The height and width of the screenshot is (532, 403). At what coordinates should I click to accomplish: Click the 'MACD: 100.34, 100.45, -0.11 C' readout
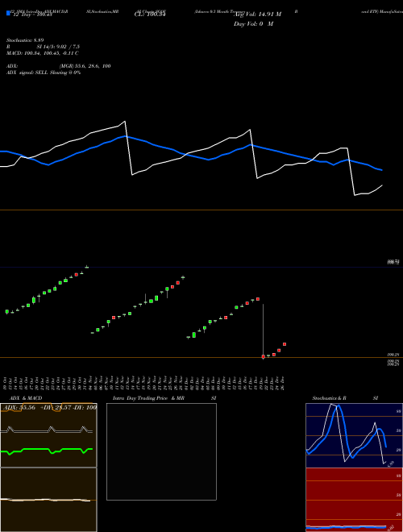pos(43,53)
